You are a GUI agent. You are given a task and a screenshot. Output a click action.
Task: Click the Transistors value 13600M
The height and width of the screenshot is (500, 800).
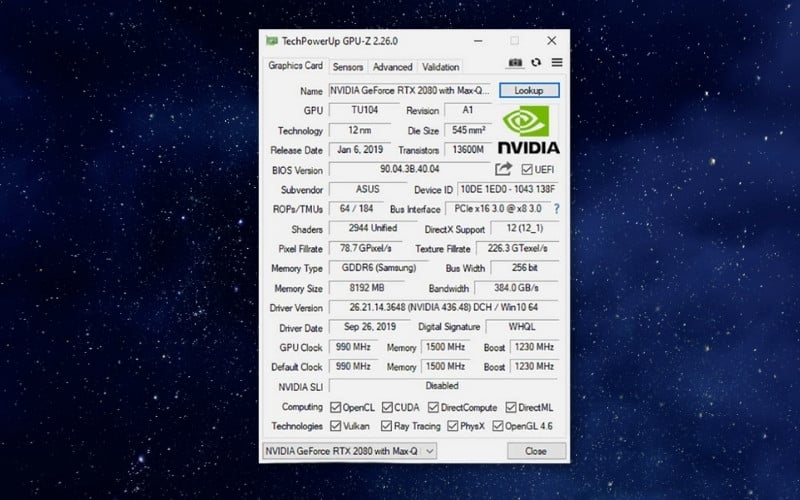click(x=468, y=149)
